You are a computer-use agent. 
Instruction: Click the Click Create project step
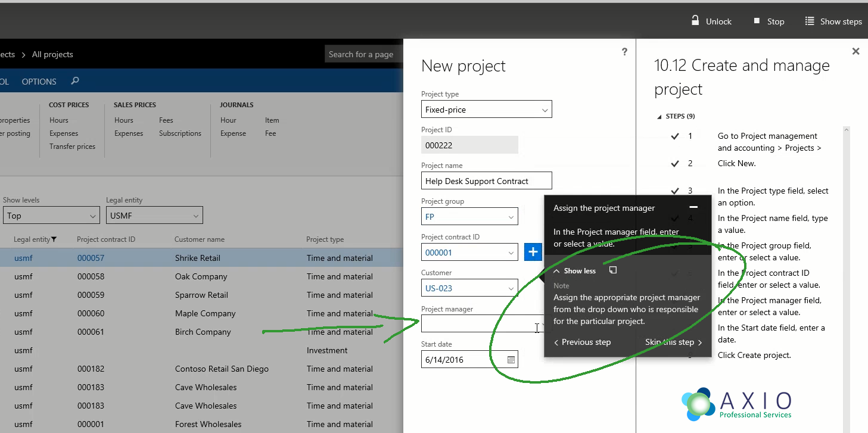coord(754,355)
